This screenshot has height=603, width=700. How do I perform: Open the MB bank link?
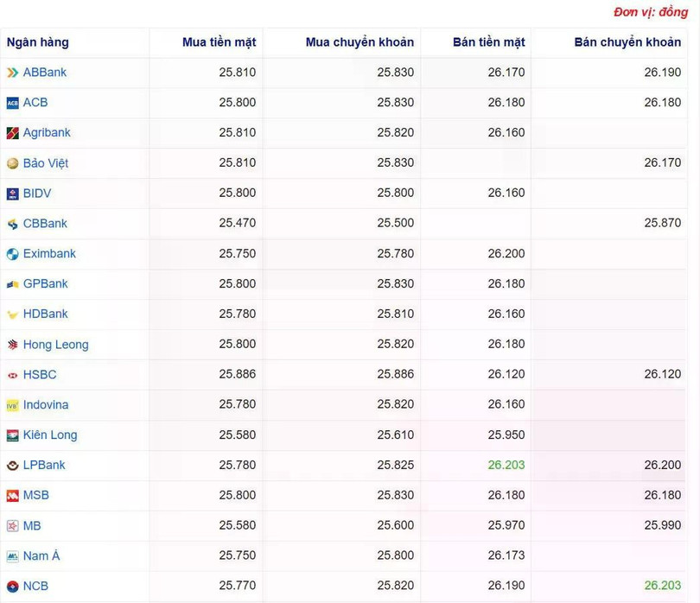point(32,526)
